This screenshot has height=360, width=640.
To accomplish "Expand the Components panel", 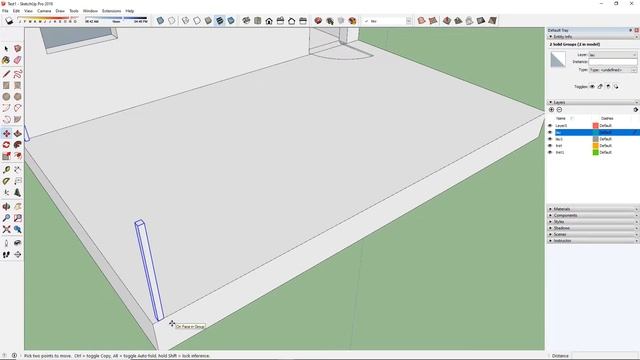I will pos(551,215).
